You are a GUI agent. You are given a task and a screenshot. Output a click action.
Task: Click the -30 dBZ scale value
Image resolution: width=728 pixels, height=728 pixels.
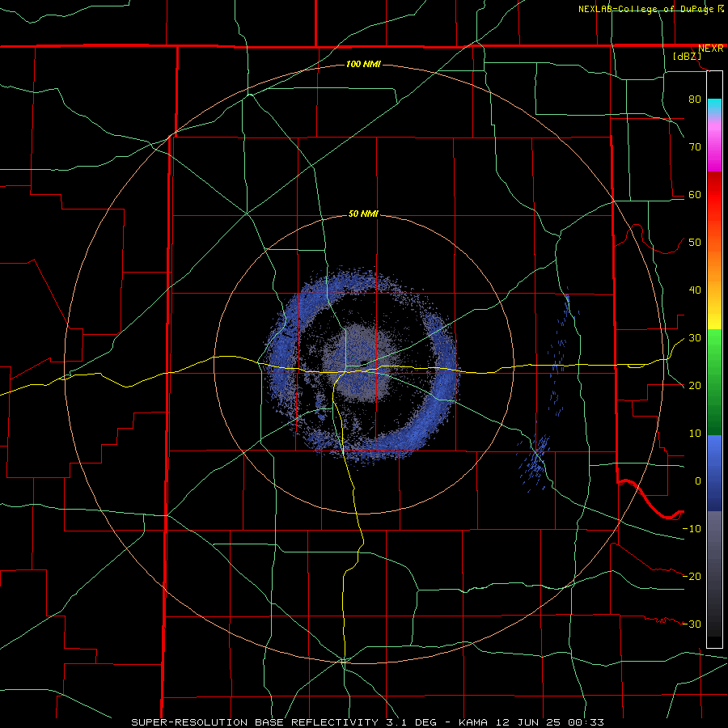(692, 624)
